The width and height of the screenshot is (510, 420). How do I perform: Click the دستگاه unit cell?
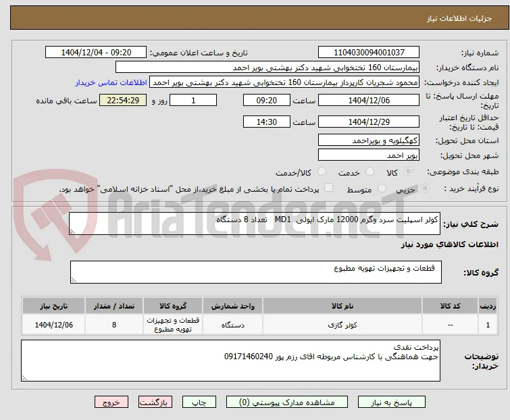(232, 325)
